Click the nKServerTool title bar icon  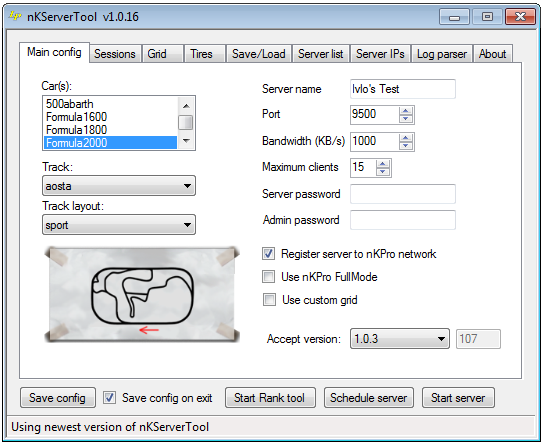click(15, 16)
